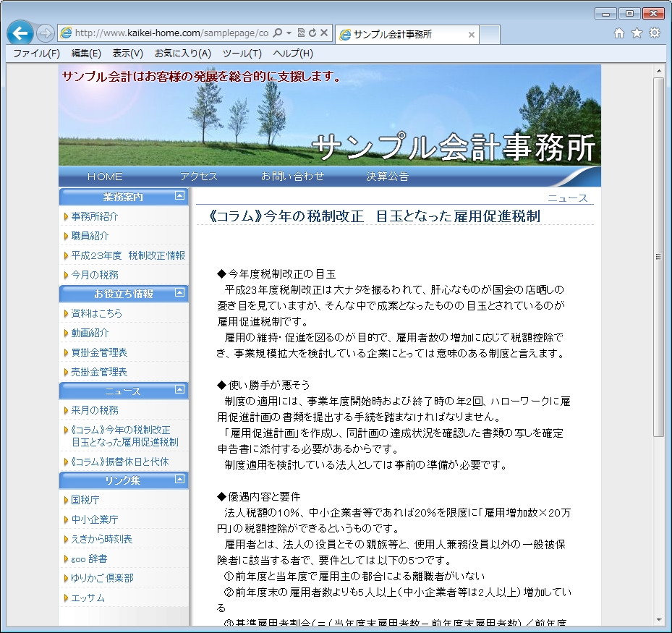
Task: Close the サンプル会計事務所 tab
Action: coord(471,35)
